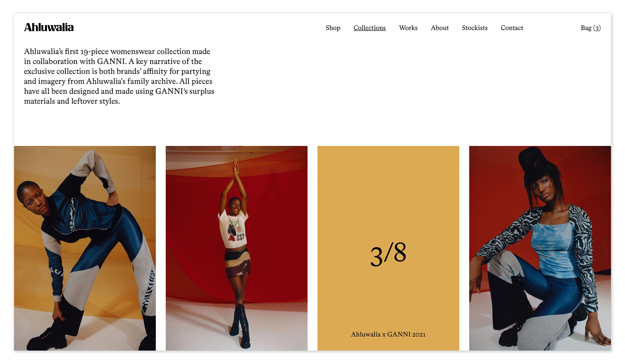
Task: Click the Ahluwalia x GANNI 2021 caption
Action: 388,334
